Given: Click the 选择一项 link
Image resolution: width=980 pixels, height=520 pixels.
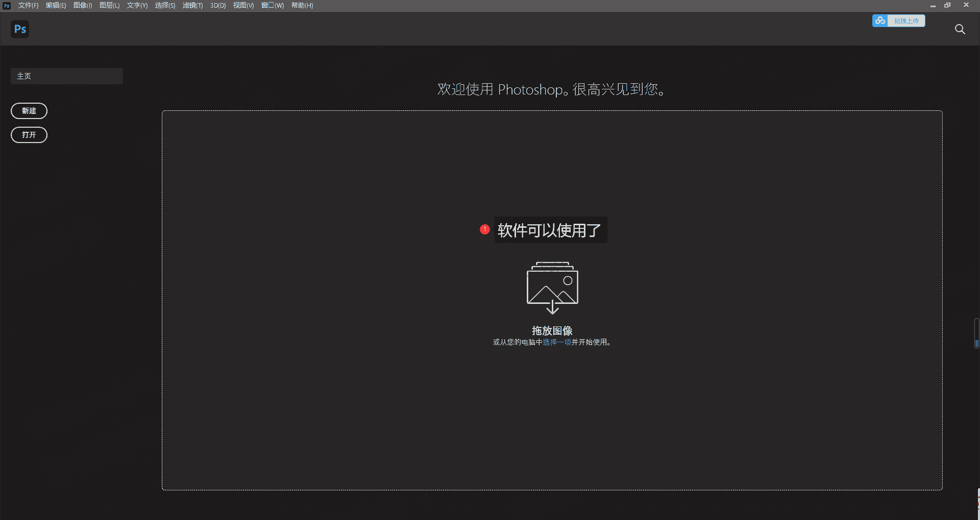Looking at the screenshot, I should click(x=557, y=342).
